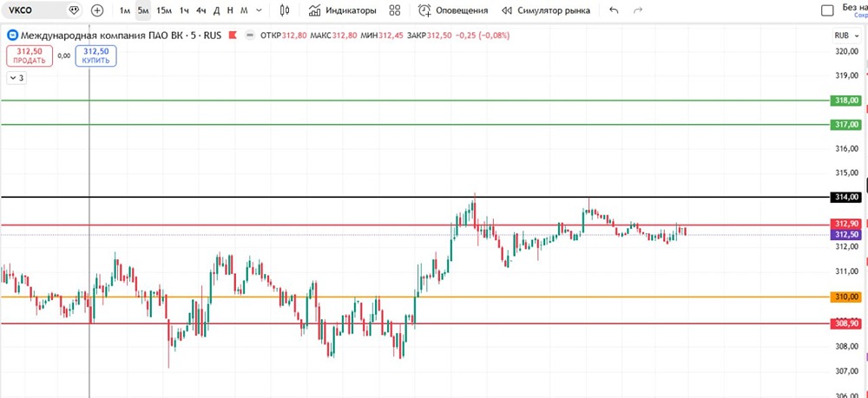
Task: Open the candlestick chart type selector
Action: [x=285, y=10]
